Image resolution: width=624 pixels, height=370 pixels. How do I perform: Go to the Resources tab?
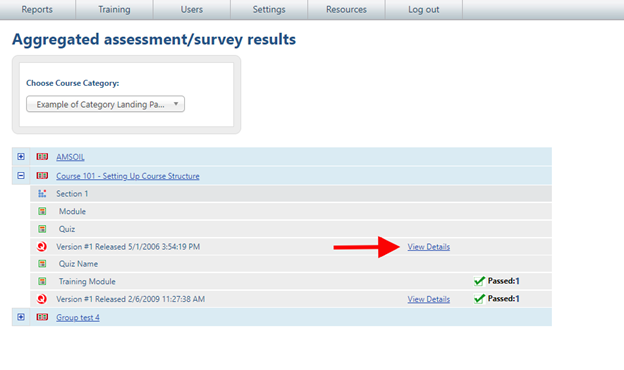click(x=346, y=10)
